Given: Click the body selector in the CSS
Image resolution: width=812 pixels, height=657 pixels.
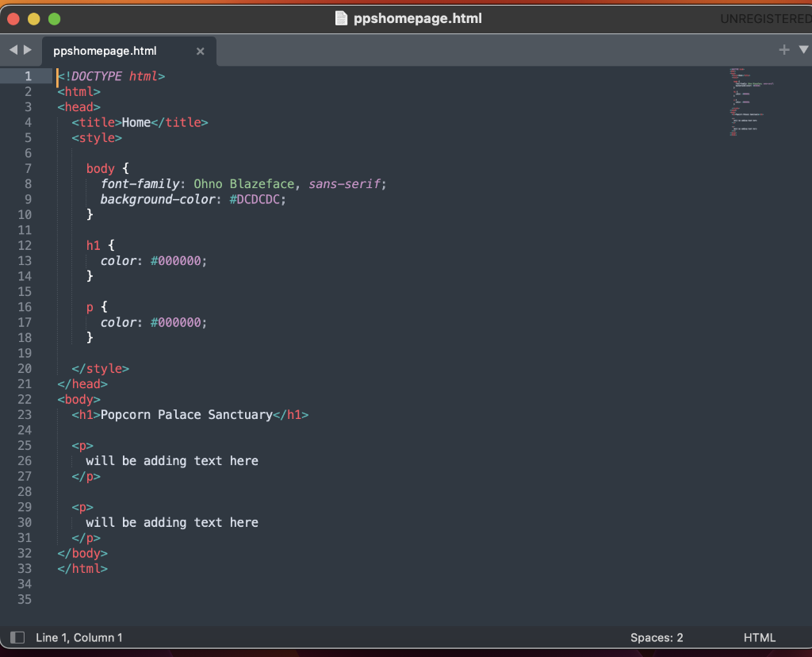Looking at the screenshot, I should tap(99, 168).
